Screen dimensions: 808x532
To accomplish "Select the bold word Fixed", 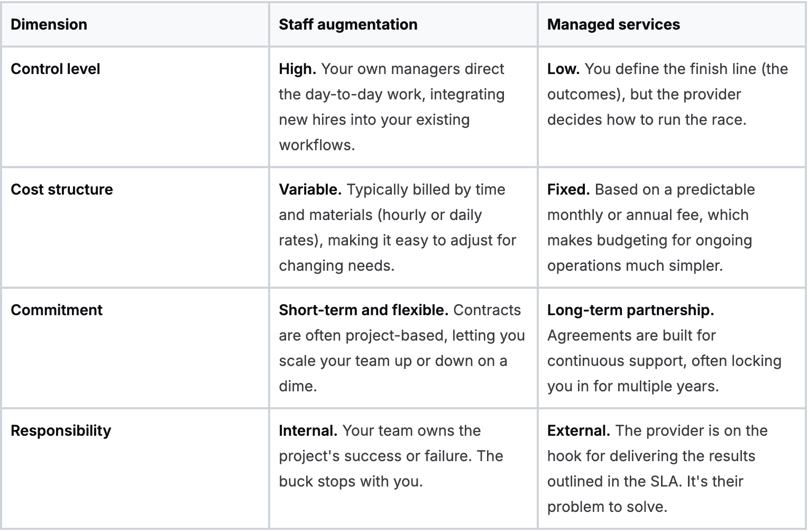I will (568, 190).
